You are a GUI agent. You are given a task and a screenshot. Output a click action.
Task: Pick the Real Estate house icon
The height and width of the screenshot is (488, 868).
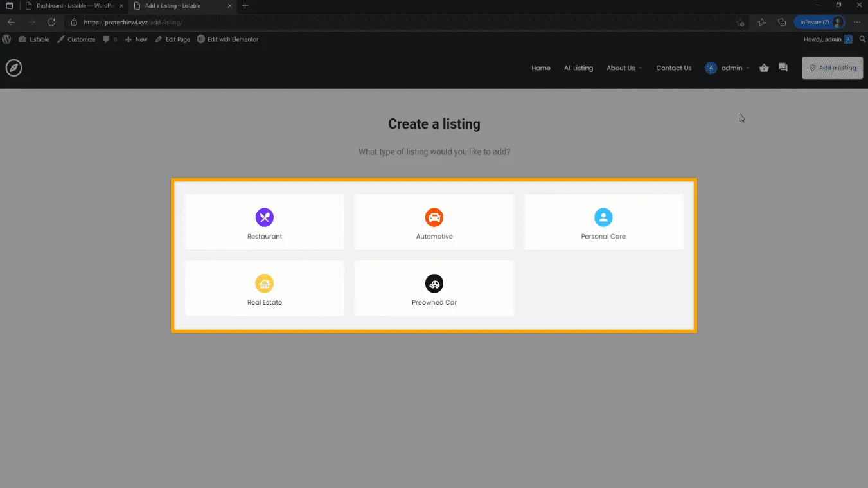pos(265,284)
